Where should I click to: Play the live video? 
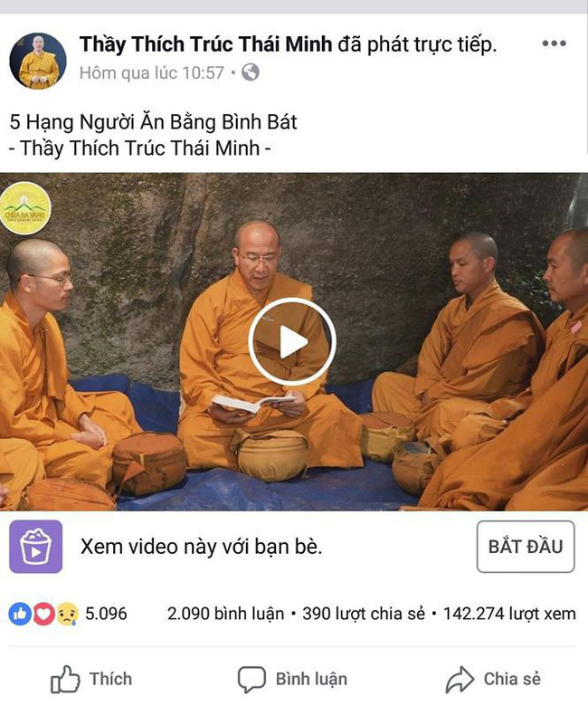coord(292,342)
